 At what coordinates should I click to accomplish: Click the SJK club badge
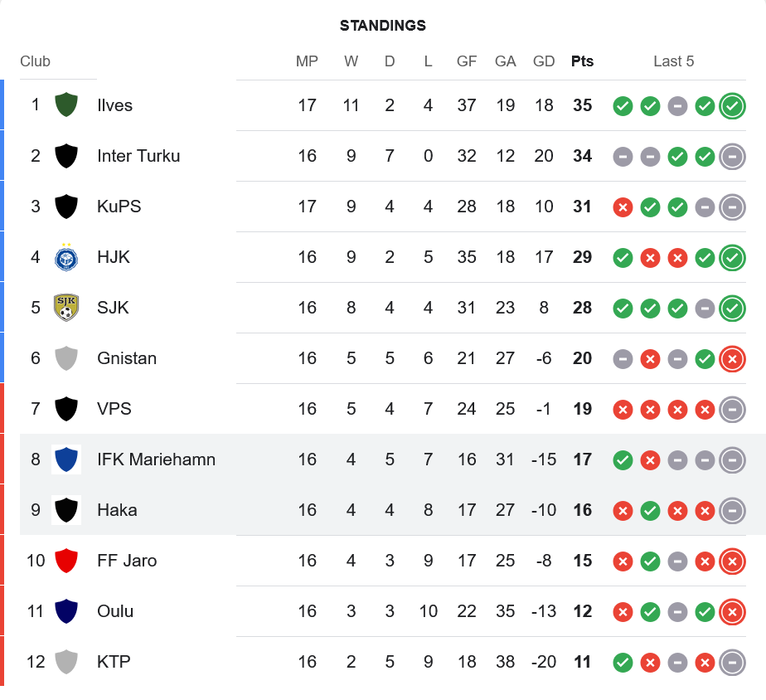[66, 308]
